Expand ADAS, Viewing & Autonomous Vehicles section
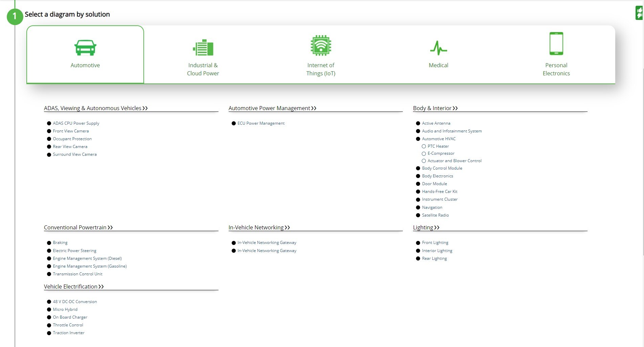Screen dimensions: 644x347 (96, 108)
